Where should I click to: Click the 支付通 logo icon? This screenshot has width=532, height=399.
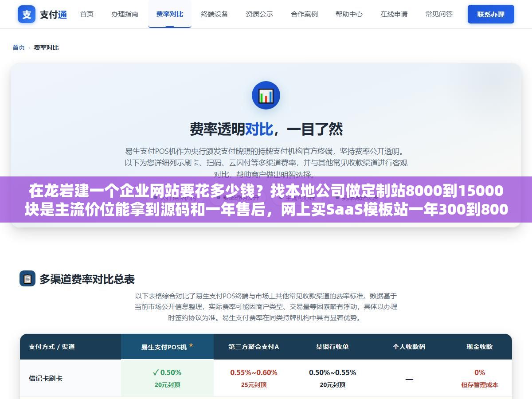coord(27,14)
